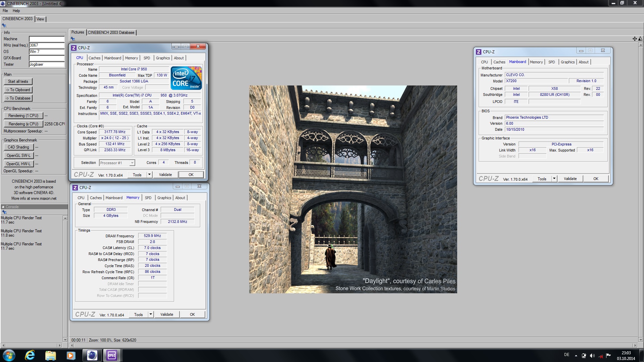Image resolution: width=644 pixels, height=362 pixels.
Task: Open Mainboard tab in CPU-Z Memory window
Action: (114, 198)
